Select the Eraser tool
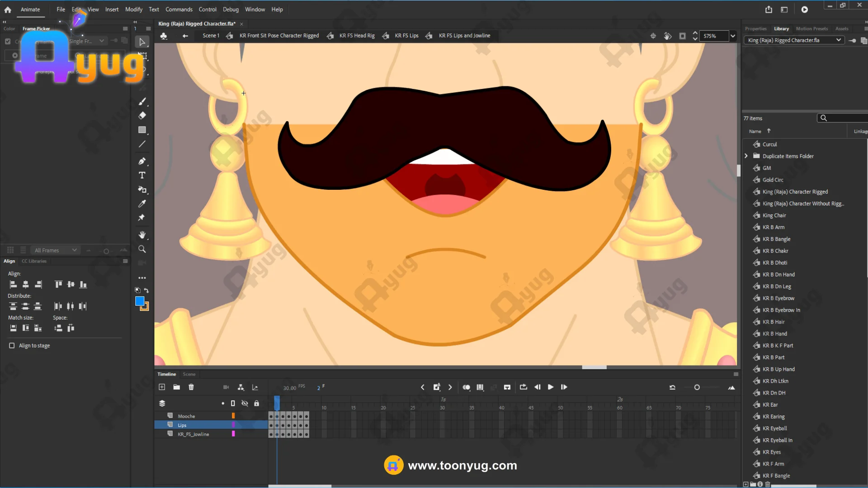 click(142, 115)
